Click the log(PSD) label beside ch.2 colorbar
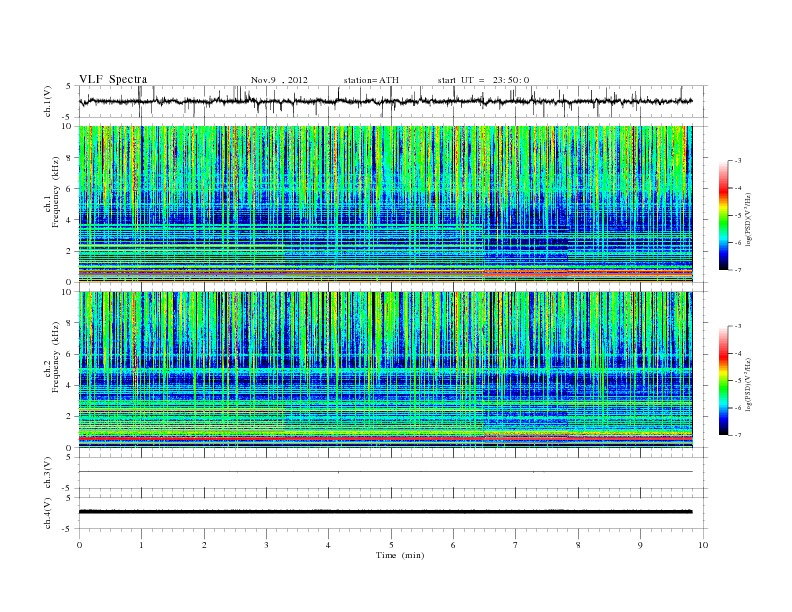Image resolution: width=792 pixels, height=612 pixels. [748, 384]
